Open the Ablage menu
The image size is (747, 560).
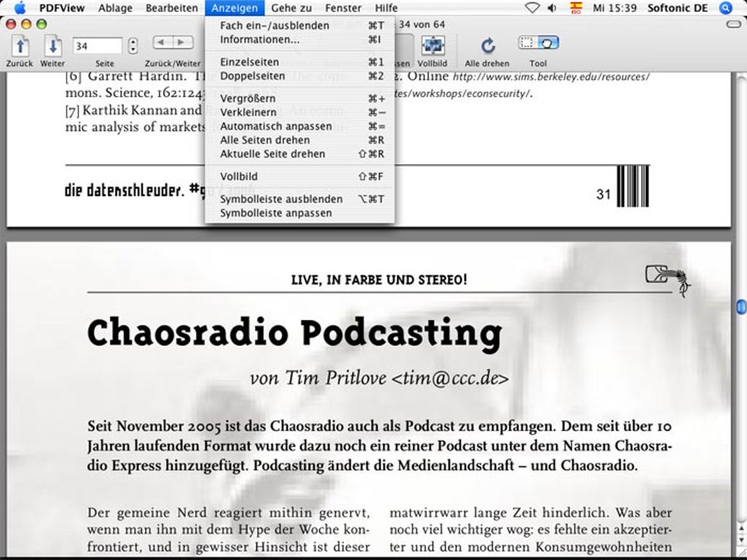[115, 8]
